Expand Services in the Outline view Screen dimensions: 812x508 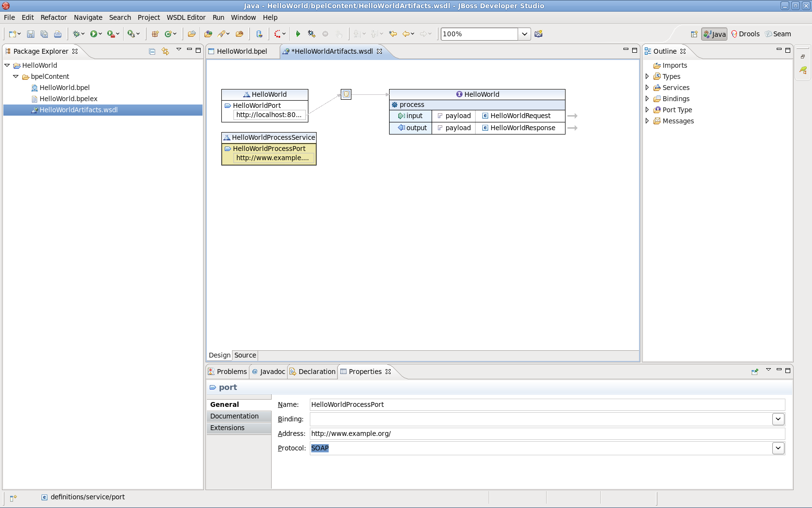coord(648,88)
